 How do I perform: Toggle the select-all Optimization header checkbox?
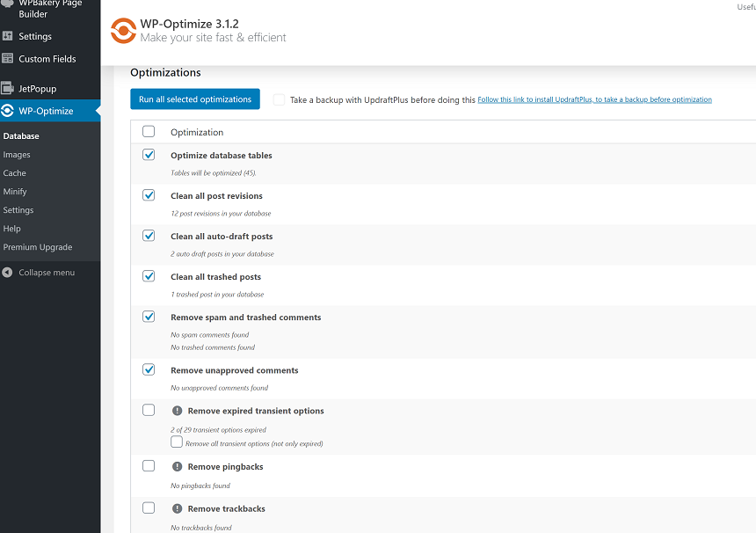(149, 131)
